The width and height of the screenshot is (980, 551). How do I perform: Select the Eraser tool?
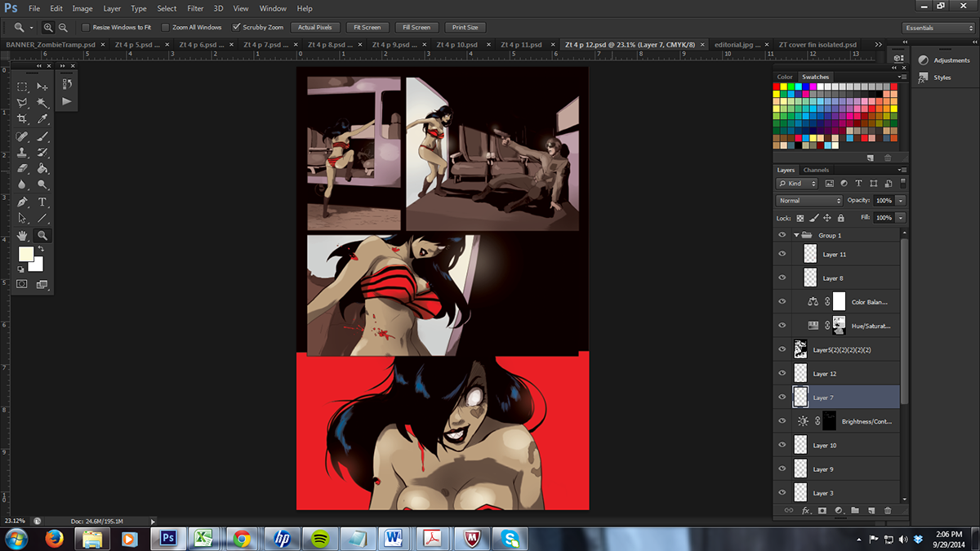(23, 169)
